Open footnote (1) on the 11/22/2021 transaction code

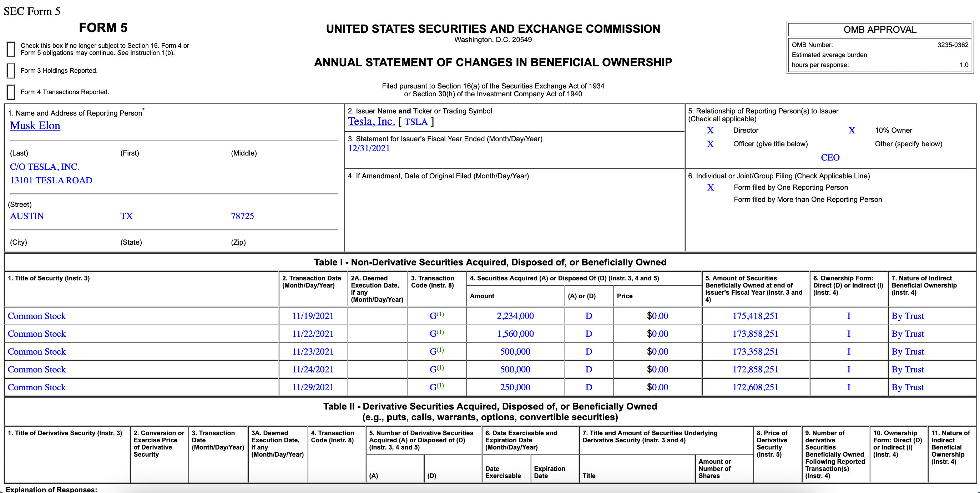pos(440,332)
